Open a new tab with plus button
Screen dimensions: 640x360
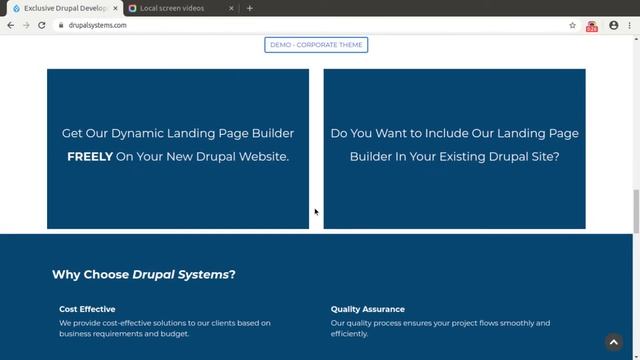[250, 8]
